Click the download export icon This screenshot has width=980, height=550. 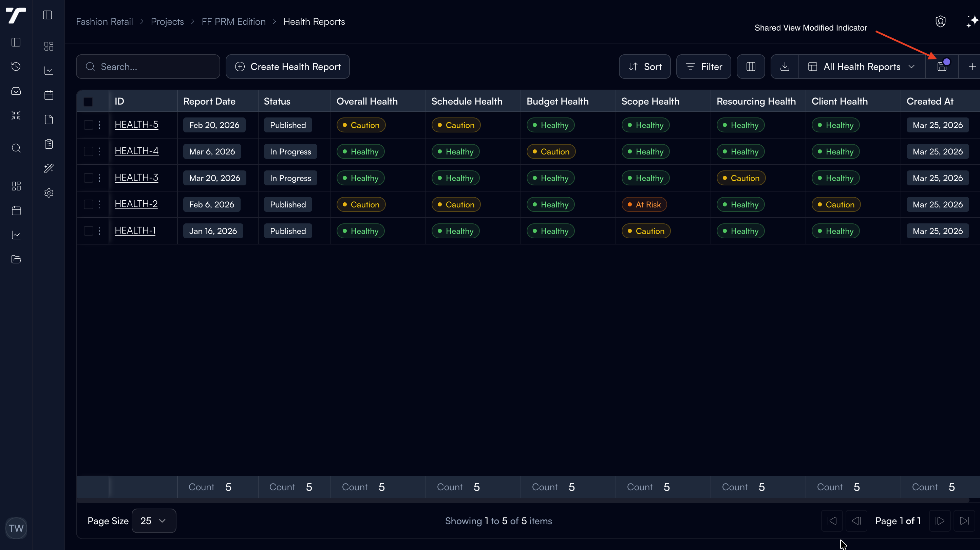tap(785, 67)
